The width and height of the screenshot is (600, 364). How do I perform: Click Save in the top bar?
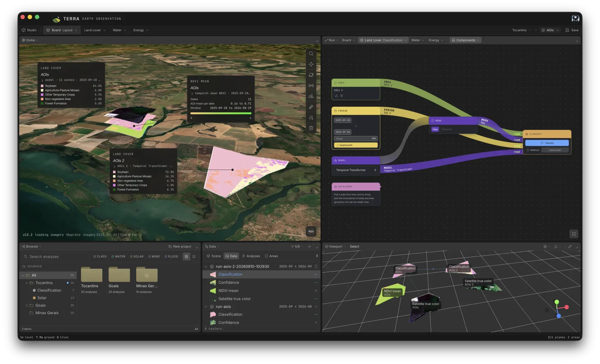point(572,30)
